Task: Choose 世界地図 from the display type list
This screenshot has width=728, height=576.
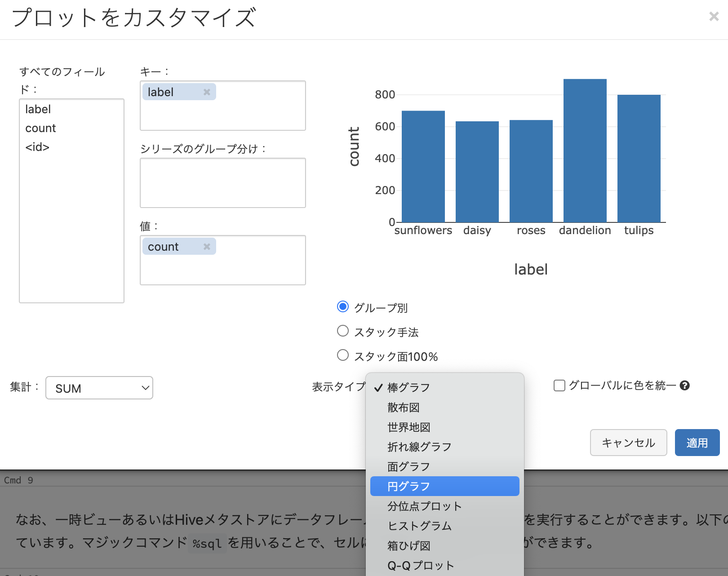Action: pyautogui.click(x=445, y=427)
